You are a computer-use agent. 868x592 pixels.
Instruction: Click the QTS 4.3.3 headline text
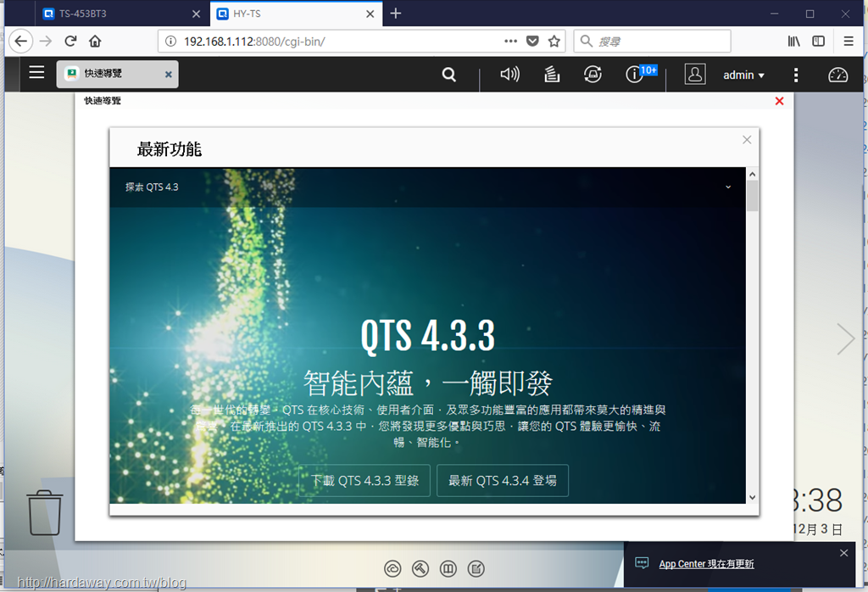click(x=427, y=336)
